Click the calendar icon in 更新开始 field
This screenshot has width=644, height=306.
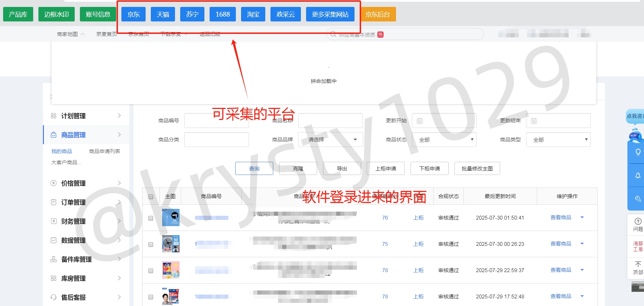[420, 121]
